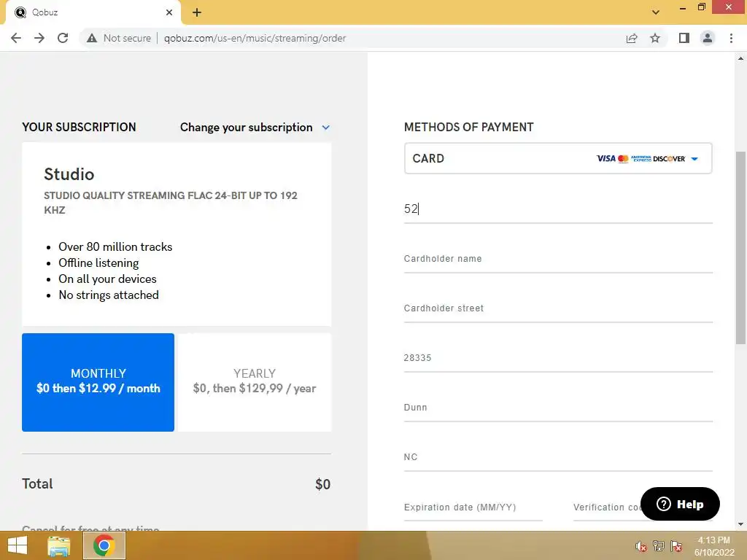This screenshot has height=560, width=747.
Task: Click the page vertical scrollbar thumb
Action: tap(740, 248)
